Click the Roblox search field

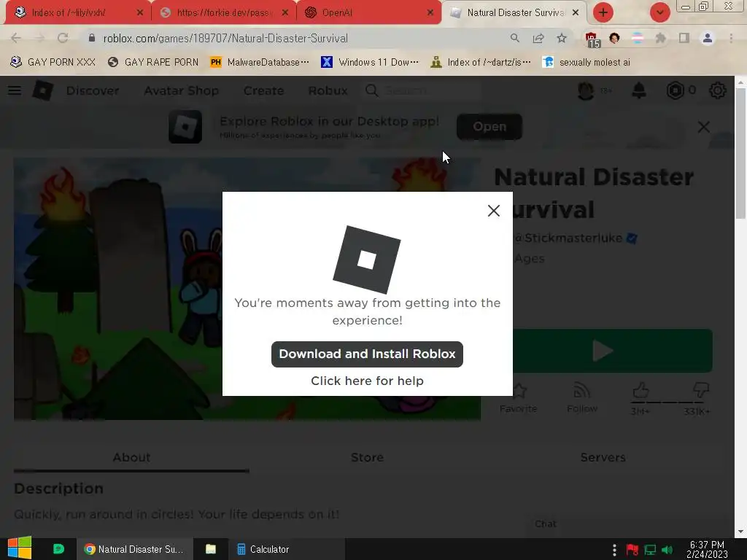(422, 90)
